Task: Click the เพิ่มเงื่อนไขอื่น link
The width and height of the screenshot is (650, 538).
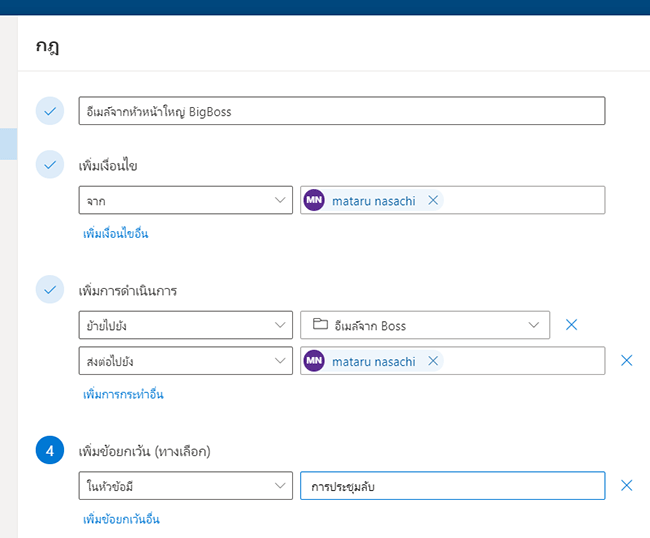Action: click(x=116, y=233)
